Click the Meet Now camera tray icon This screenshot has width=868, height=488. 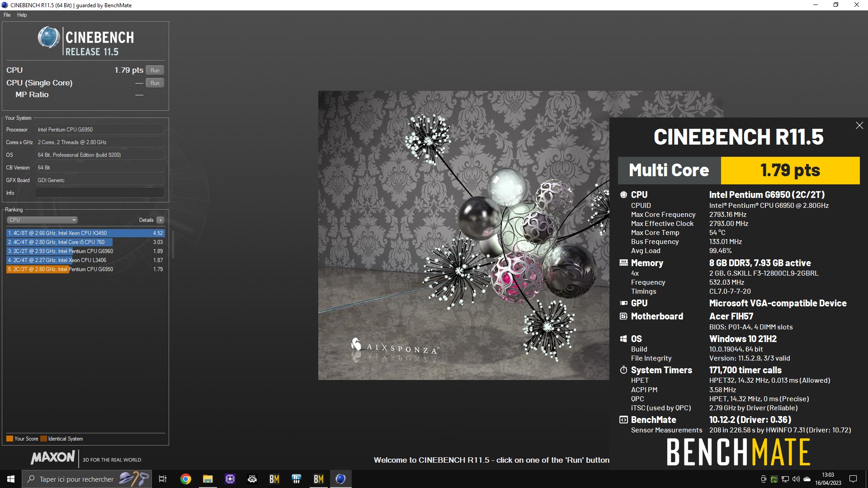[764, 479]
